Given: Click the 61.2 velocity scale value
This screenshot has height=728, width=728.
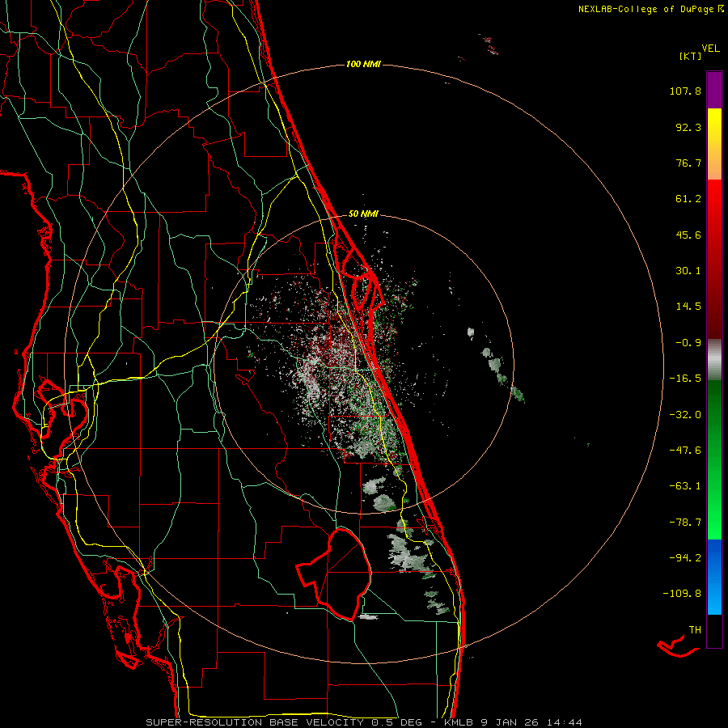Looking at the screenshot, I should click(x=688, y=199).
